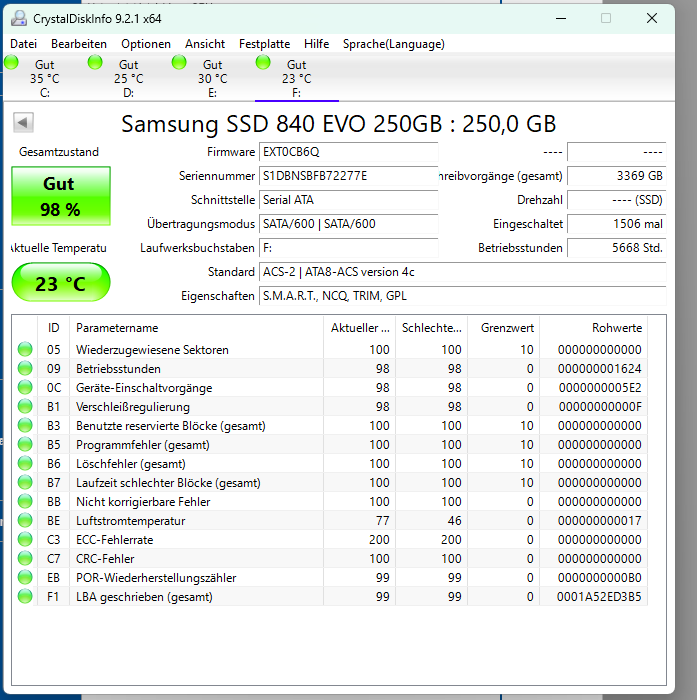Click status orb of Laufzeit schlechter Blöcke row

[25, 482]
